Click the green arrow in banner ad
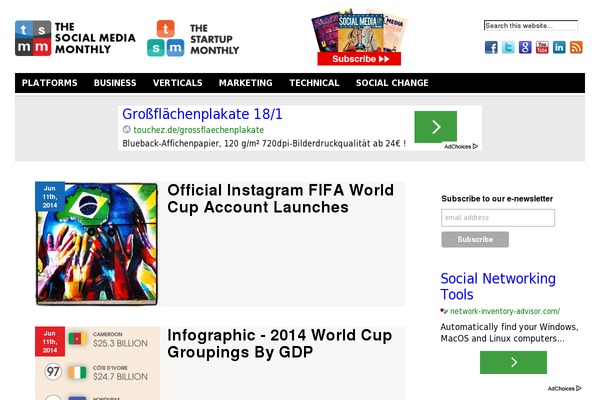Image resolution: width=600 pixels, height=400 pixels. pyautogui.click(x=435, y=127)
